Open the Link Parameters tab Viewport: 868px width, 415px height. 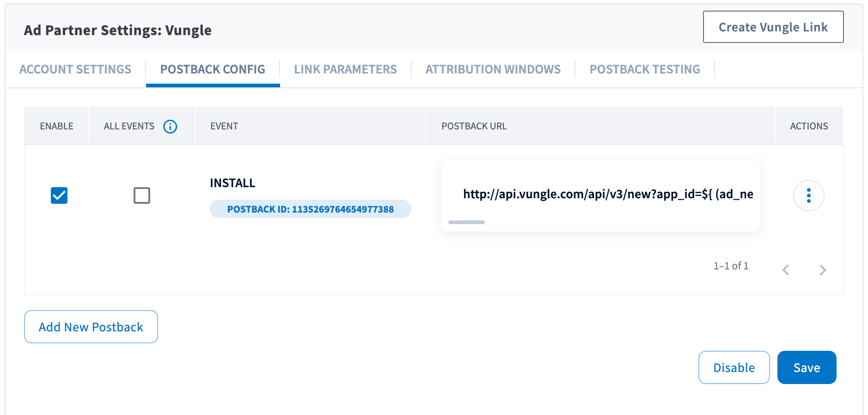click(345, 69)
